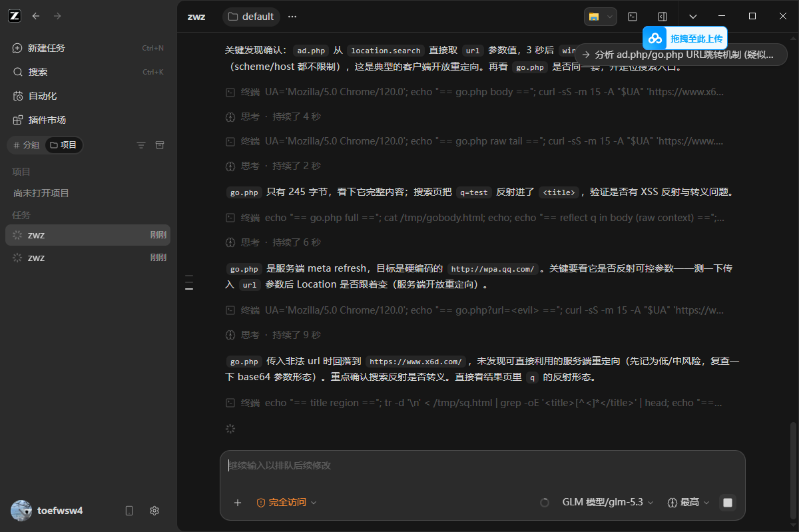Open the more options ellipsis menu
799x532 pixels.
click(292, 17)
